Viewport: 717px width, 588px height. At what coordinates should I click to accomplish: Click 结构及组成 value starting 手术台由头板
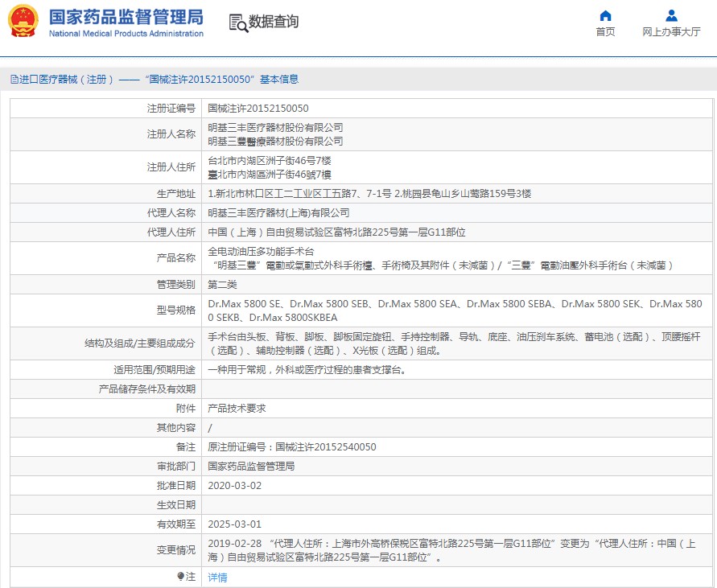(x=455, y=343)
